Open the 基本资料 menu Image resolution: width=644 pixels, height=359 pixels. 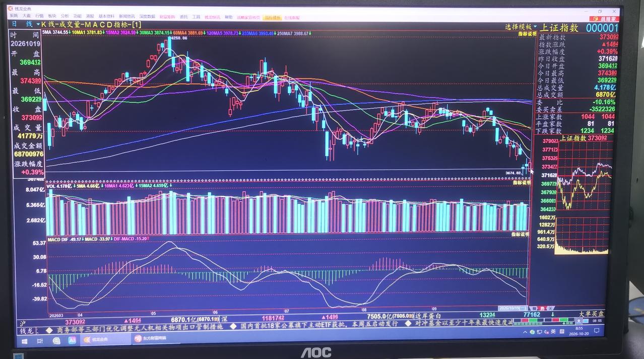pos(106,17)
